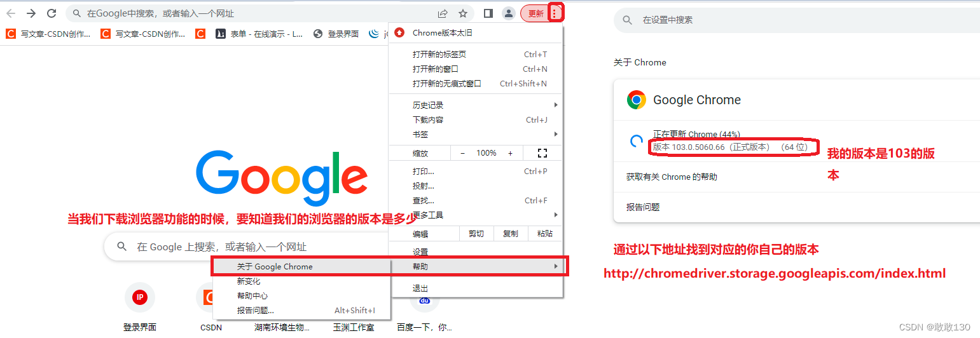Select 打开新的标签页 menu item

(x=476, y=55)
